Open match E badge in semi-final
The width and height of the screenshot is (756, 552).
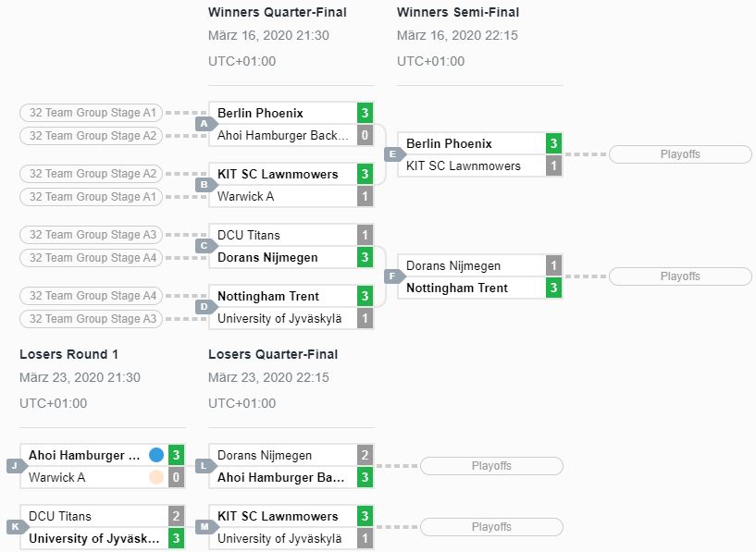394,154
